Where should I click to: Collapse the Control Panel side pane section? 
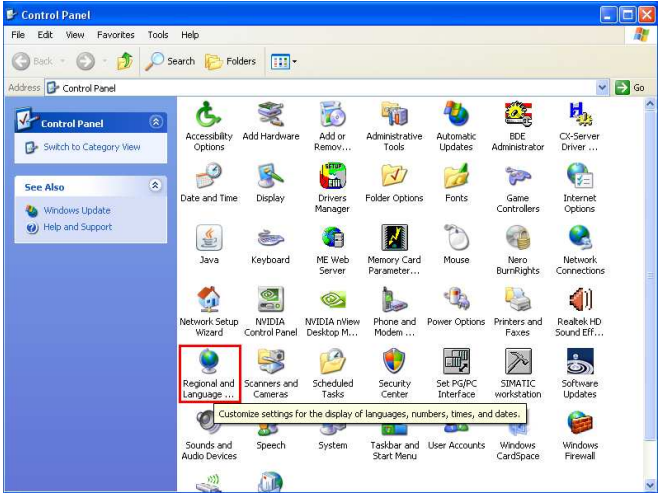pos(156,122)
